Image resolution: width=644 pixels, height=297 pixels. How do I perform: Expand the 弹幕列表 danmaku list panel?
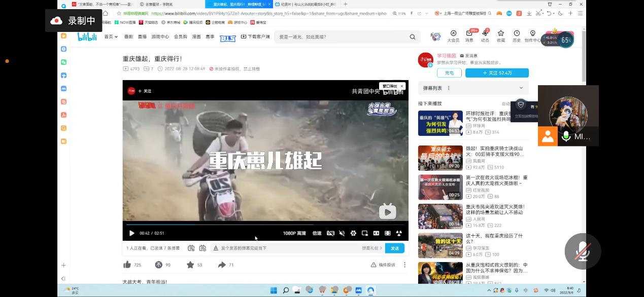tap(522, 88)
